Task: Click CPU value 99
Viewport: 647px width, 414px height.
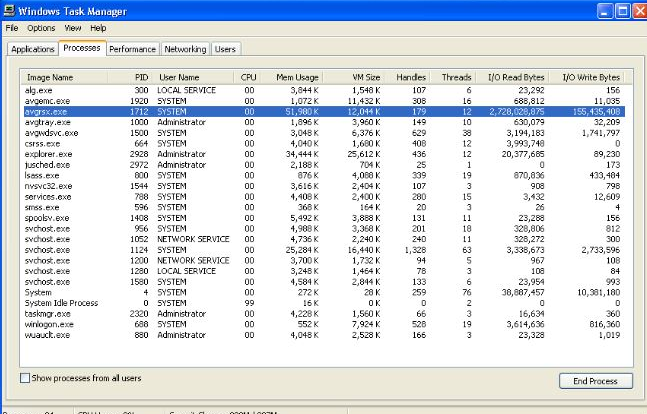Action: pos(249,303)
